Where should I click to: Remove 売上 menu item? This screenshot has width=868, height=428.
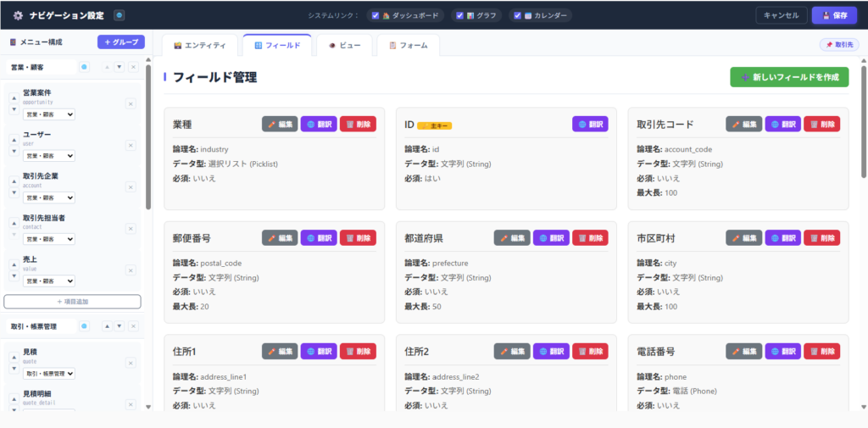coord(131,270)
